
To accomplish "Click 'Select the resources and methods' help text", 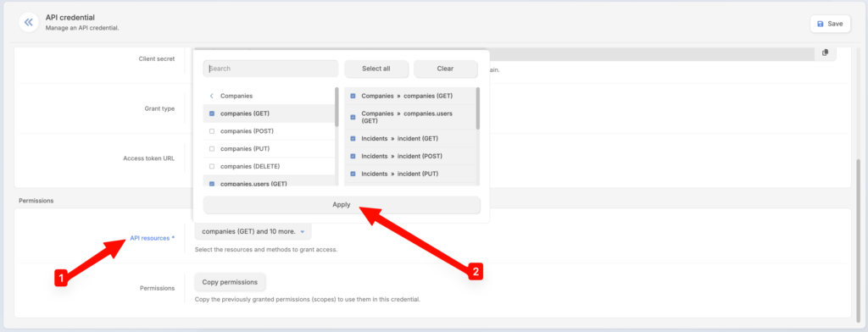I will pyautogui.click(x=266, y=250).
